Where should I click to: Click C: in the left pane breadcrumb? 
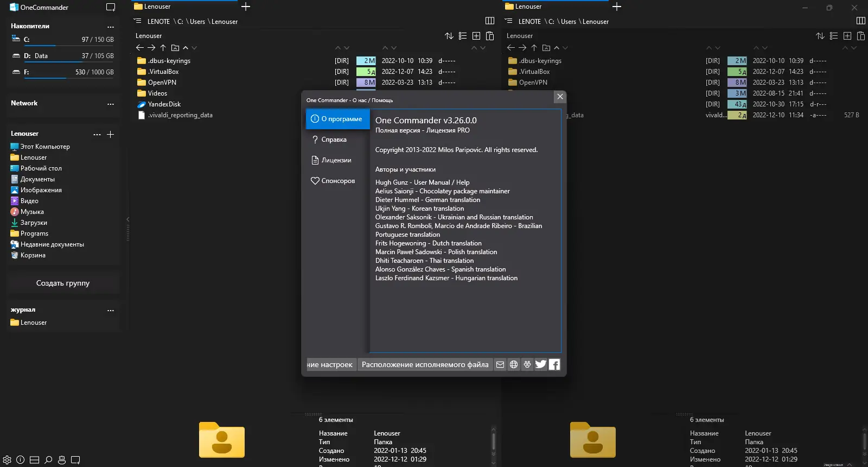point(181,22)
